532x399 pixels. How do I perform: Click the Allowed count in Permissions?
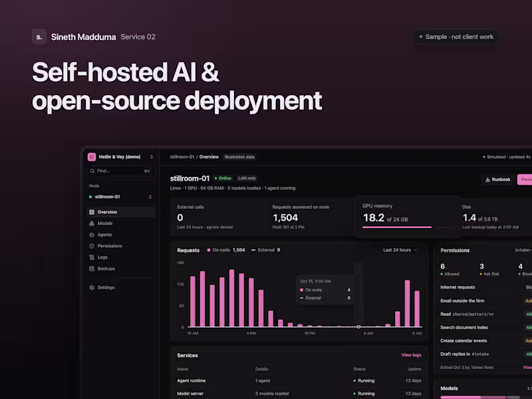[450, 269]
